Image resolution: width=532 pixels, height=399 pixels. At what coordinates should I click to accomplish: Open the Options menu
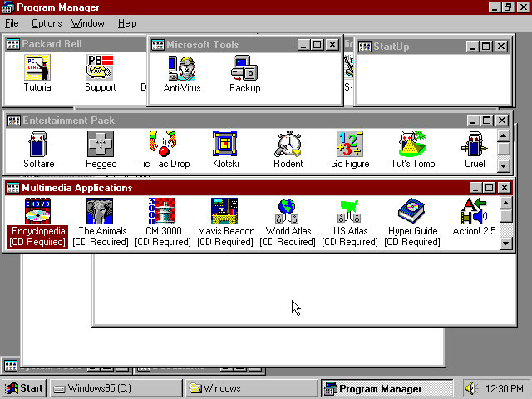(47, 23)
